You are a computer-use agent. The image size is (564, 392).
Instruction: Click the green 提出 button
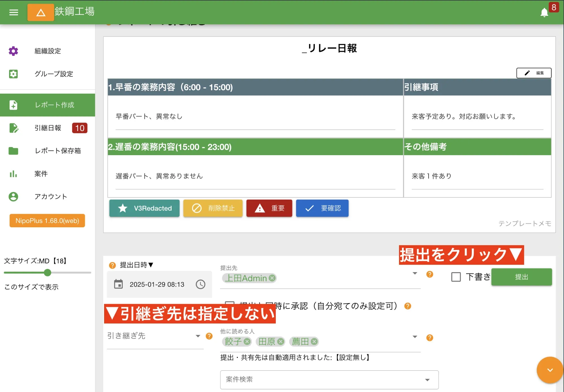point(521,277)
